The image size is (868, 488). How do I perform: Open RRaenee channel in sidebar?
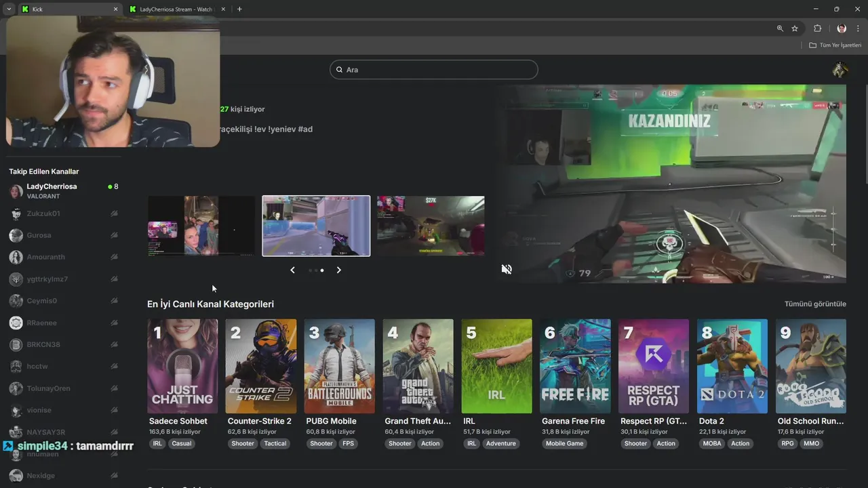tap(64, 323)
